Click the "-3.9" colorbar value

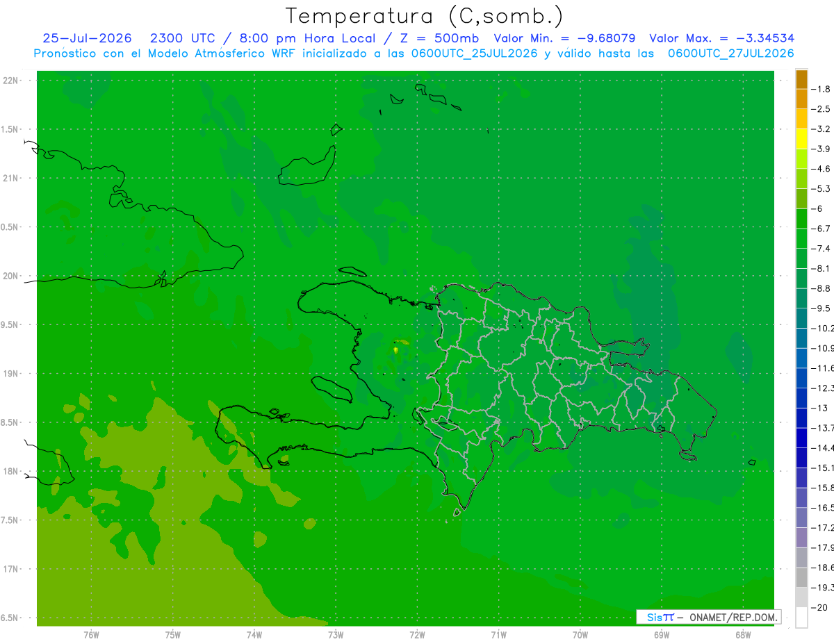point(822,149)
